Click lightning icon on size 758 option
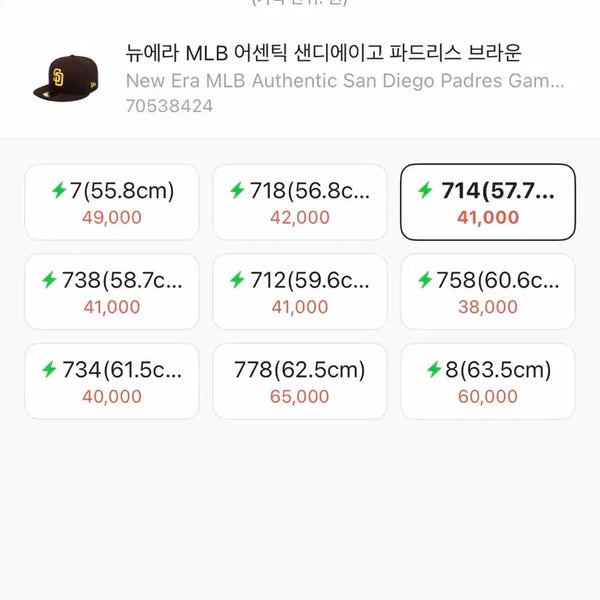600x600 pixels. [x=425, y=280]
